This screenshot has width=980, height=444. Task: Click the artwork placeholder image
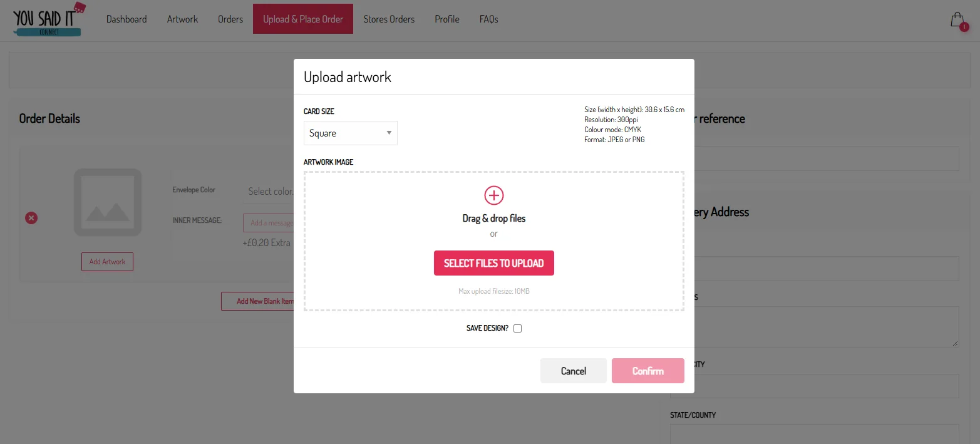tap(108, 202)
